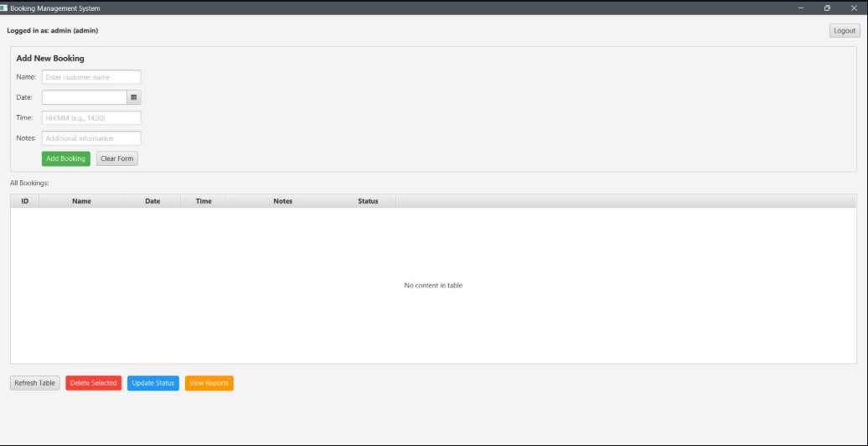Close the Booking Management System window
The image size is (868, 446).
tap(854, 8)
